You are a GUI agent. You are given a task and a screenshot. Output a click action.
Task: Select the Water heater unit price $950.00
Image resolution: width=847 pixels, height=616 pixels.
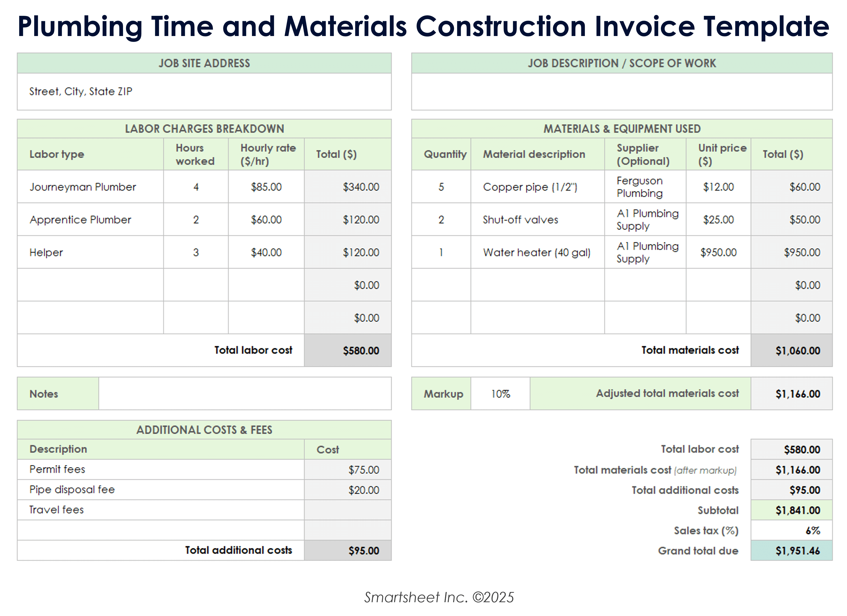[x=718, y=253]
